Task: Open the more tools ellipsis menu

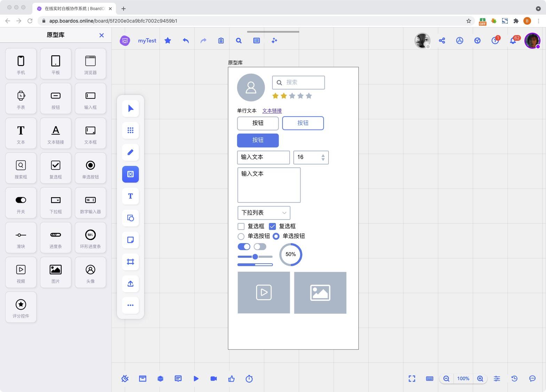Action: (x=130, y=305)
